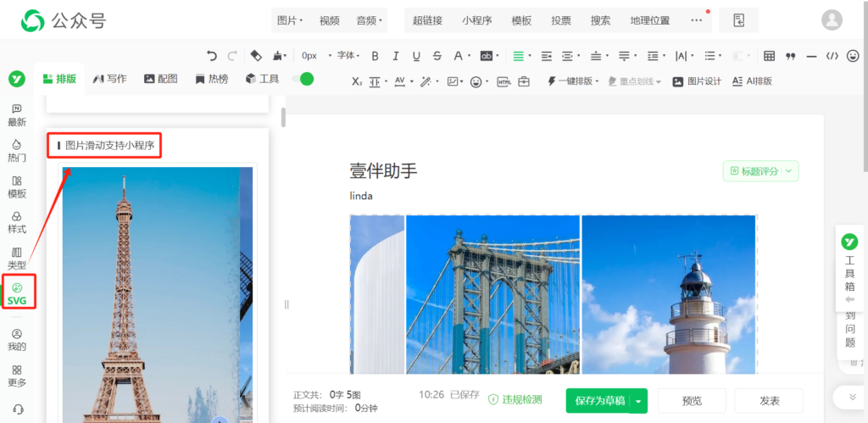Click the smiley emoticon icon in lower toolbar
The image size is (868, 423).
476,81
